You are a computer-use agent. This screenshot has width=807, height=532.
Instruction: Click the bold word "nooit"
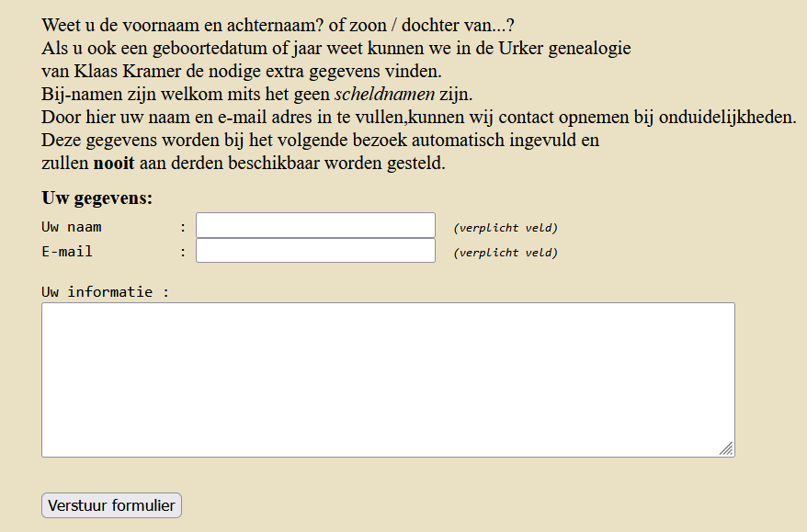(x=114, y=164)
